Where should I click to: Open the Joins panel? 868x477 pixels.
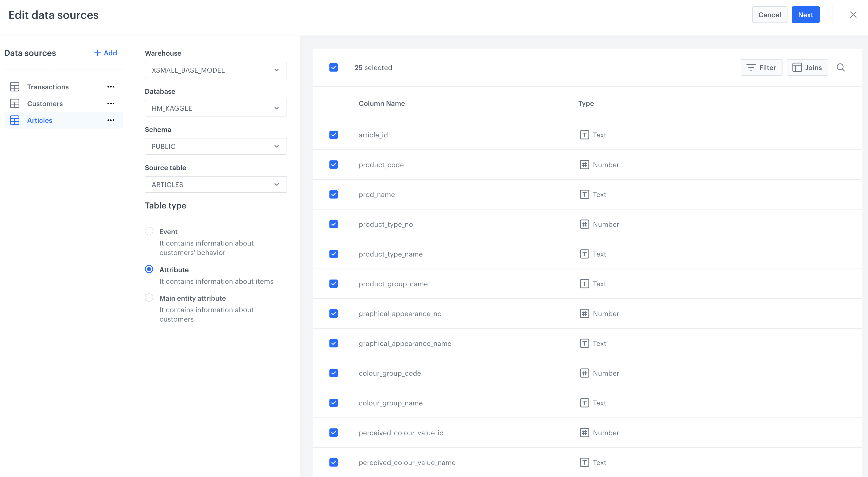[807, 68]
